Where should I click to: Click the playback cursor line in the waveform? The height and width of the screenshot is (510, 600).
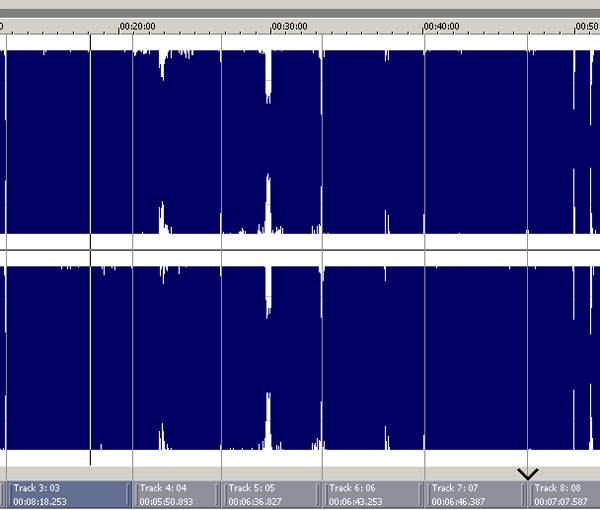[x=90, y=249]
